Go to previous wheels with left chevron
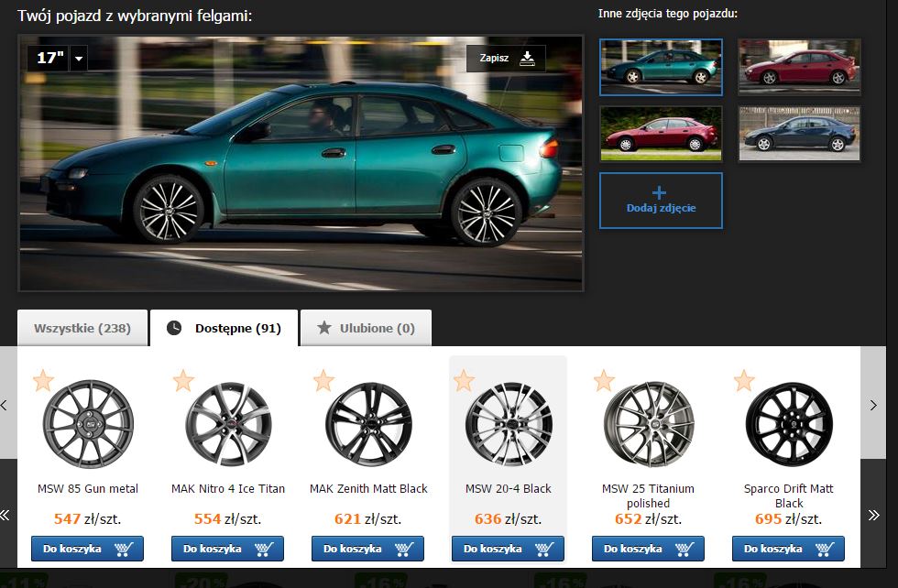Image resolution: width=898 pixels, height=588 pixels. [x=4, y=406]
